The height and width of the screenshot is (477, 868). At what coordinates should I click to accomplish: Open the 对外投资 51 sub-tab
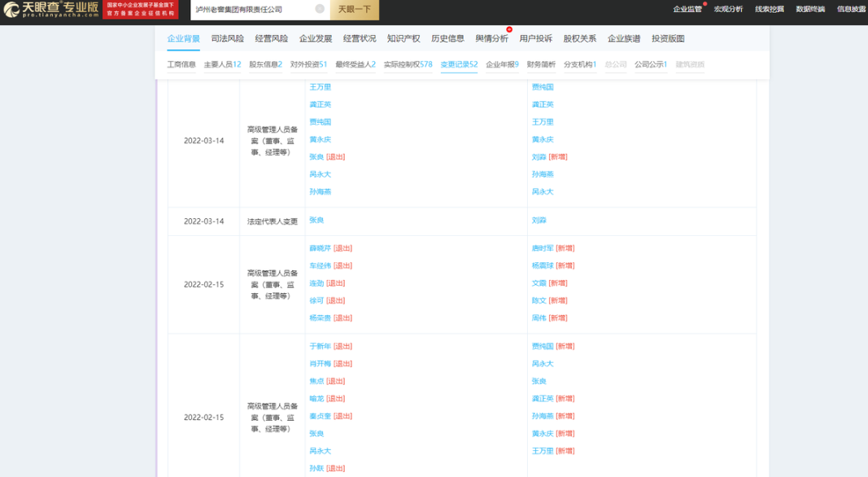pos(308,64)
